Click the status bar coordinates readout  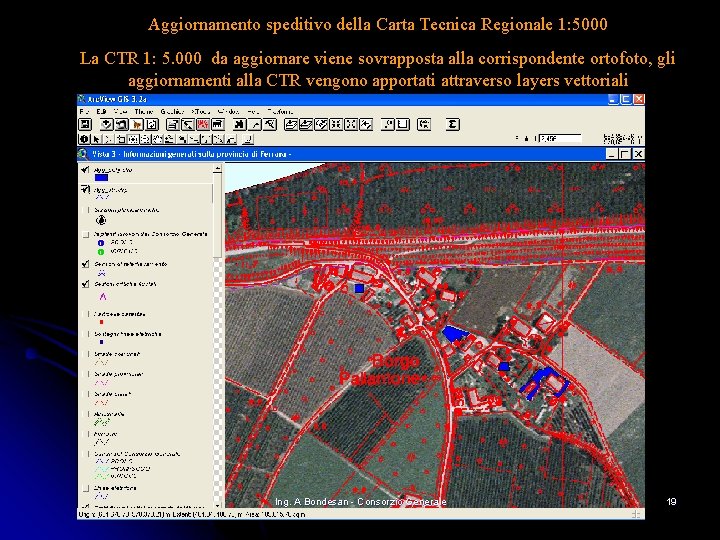192,514
